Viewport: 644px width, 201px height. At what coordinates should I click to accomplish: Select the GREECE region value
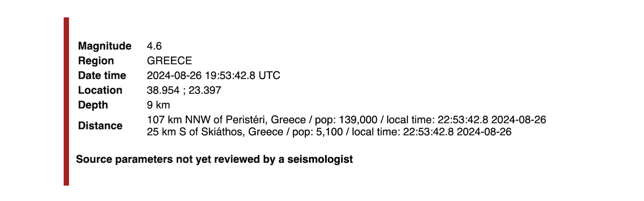[169, 61]
